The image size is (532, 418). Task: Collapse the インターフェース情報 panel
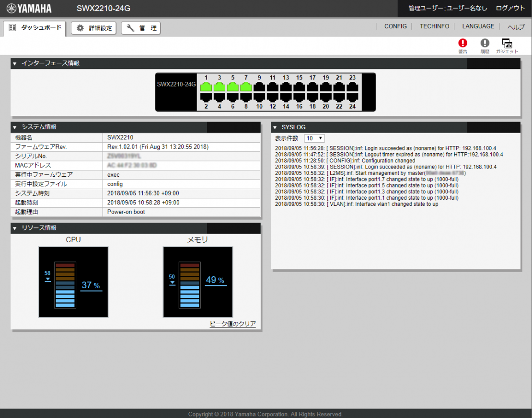click(14, 63)
